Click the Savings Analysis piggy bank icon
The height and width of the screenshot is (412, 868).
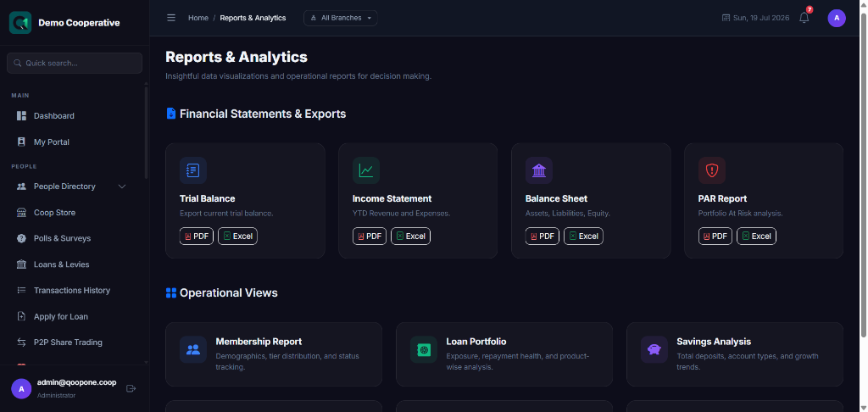point(654,349)
